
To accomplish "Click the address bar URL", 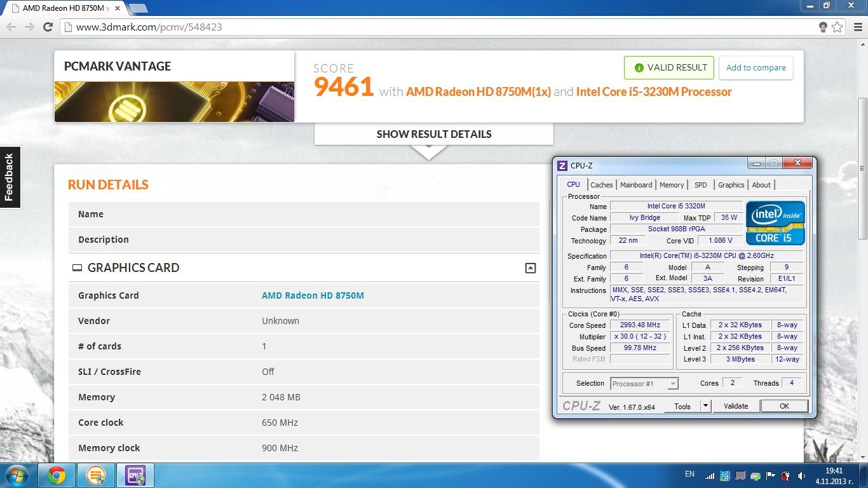I will [149, 27].
